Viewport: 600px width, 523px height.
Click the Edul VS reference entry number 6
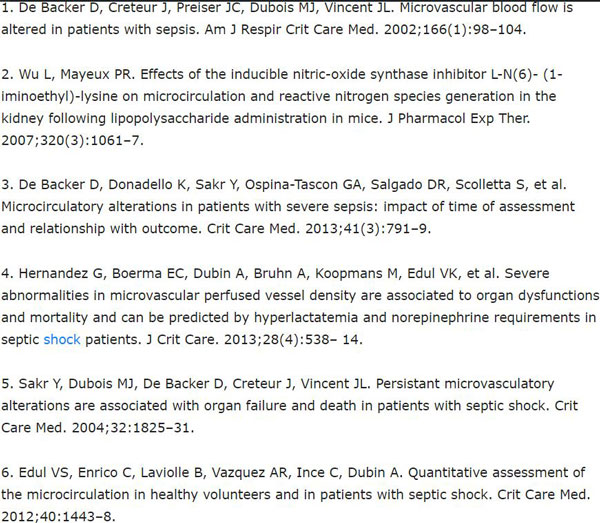pos(296,494)
